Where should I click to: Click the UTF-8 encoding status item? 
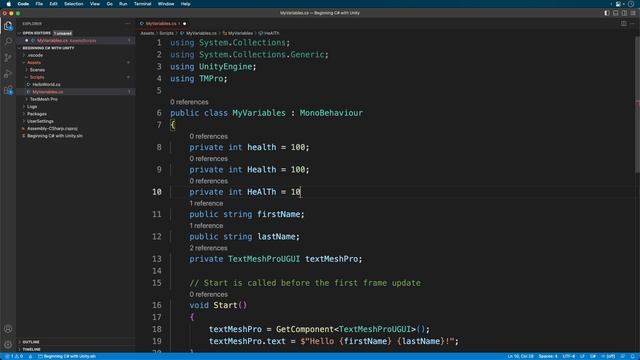tap(569, 356)
